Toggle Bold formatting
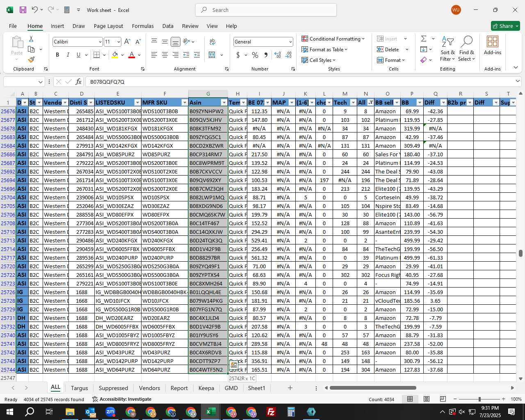 point(57,55)
